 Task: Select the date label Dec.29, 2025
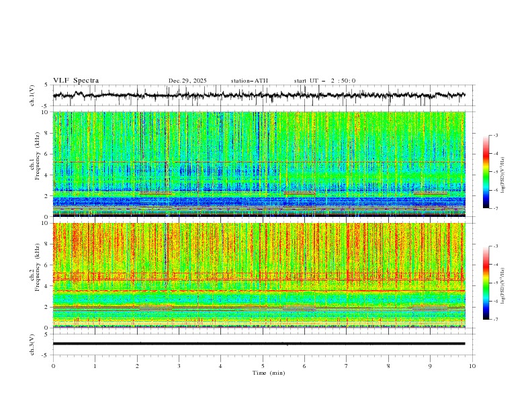187,81
